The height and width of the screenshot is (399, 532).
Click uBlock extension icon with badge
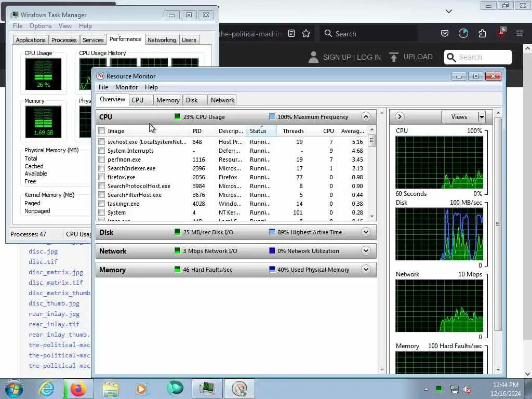501,33
